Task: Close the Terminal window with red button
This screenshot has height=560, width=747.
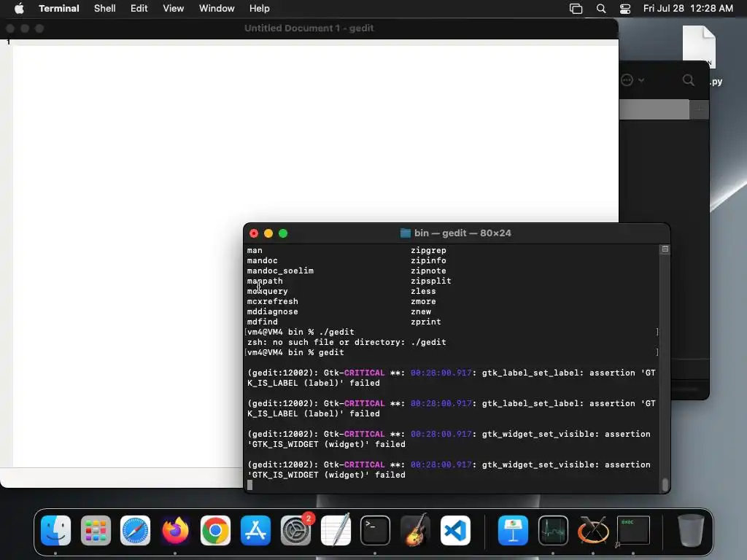Action: [254, 233]
